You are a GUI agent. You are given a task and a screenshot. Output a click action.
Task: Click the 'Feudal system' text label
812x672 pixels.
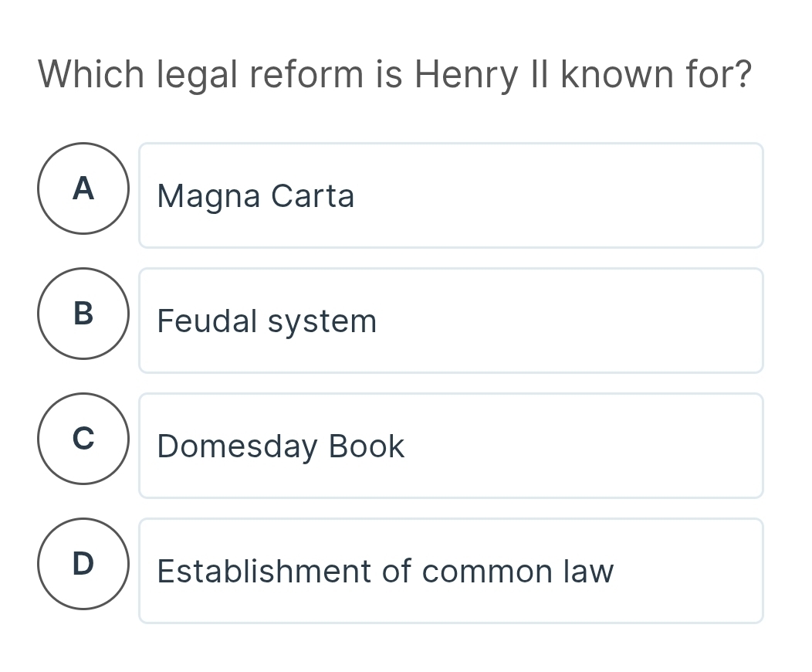coord(266,321)
